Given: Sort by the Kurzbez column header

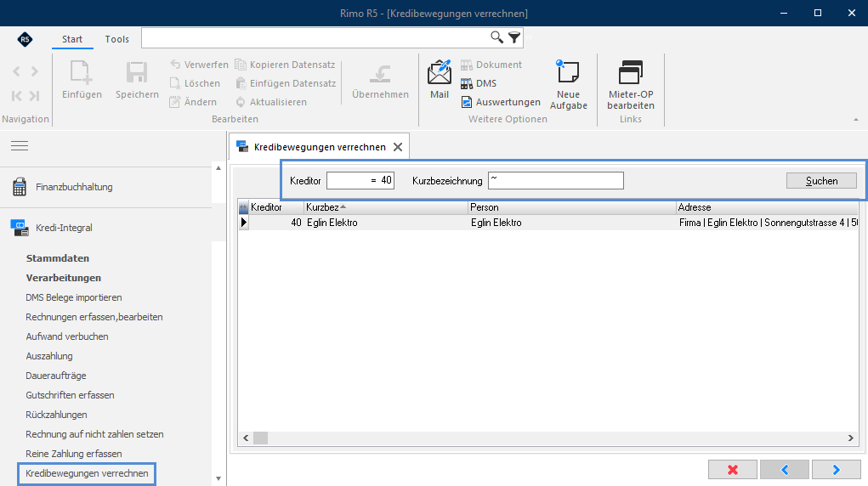Looking at the screenshot, I should click(x=387, y=207).
